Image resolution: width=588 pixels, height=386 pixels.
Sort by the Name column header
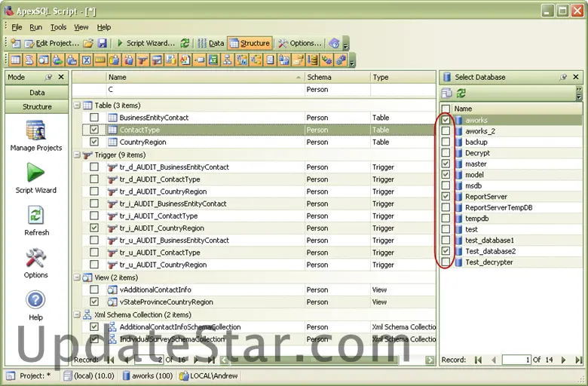[x=205, y=77]
